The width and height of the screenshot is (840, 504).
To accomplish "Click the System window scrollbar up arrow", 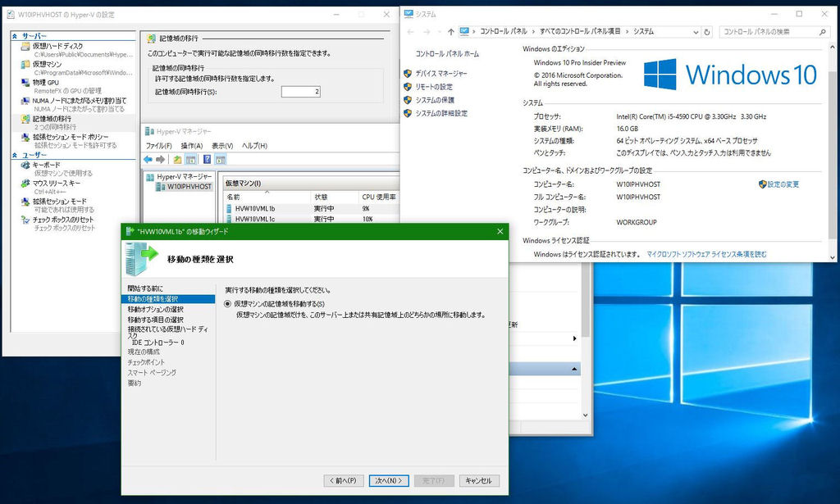I will coord(833,48).
